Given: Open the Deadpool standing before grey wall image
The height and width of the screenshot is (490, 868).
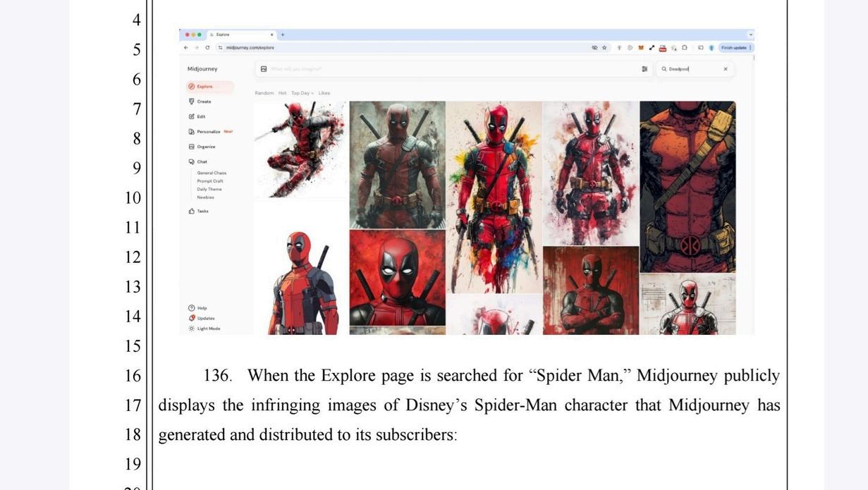Looking at the screenshot, I should point(398,164).
